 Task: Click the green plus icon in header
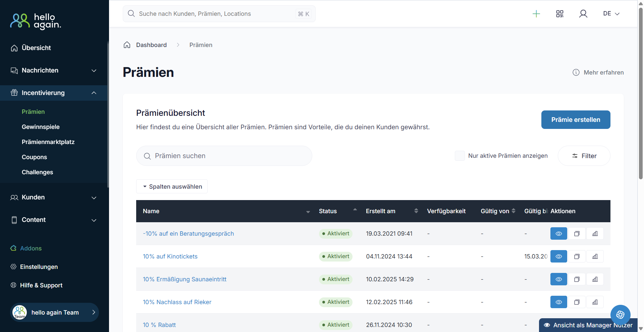pos(536,14)
